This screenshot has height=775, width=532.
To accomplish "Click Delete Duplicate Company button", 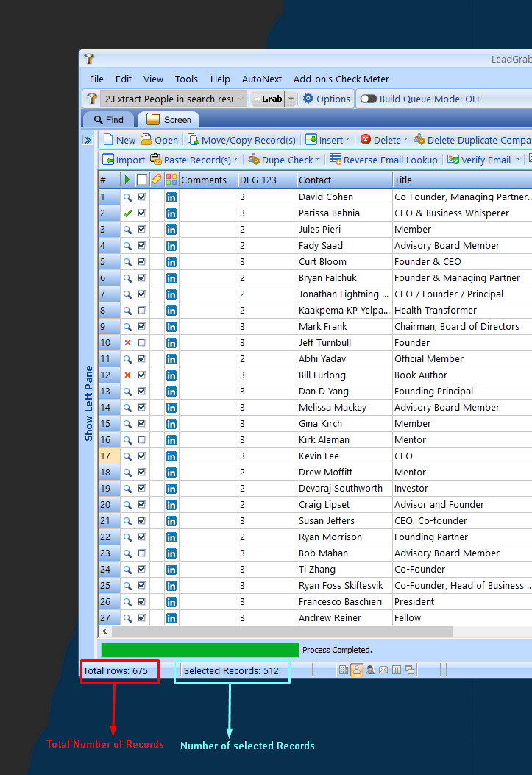I will pyautogui.click(x=472, y=140).
